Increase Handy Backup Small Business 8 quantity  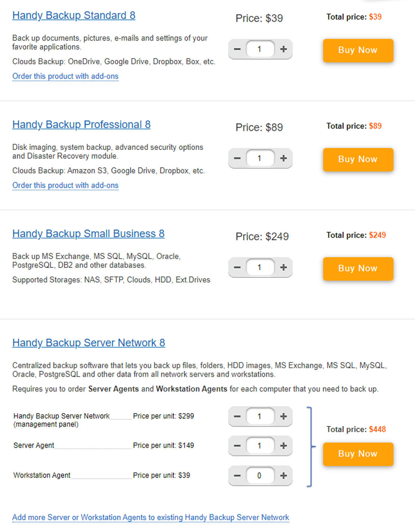[x=284, y=267]
